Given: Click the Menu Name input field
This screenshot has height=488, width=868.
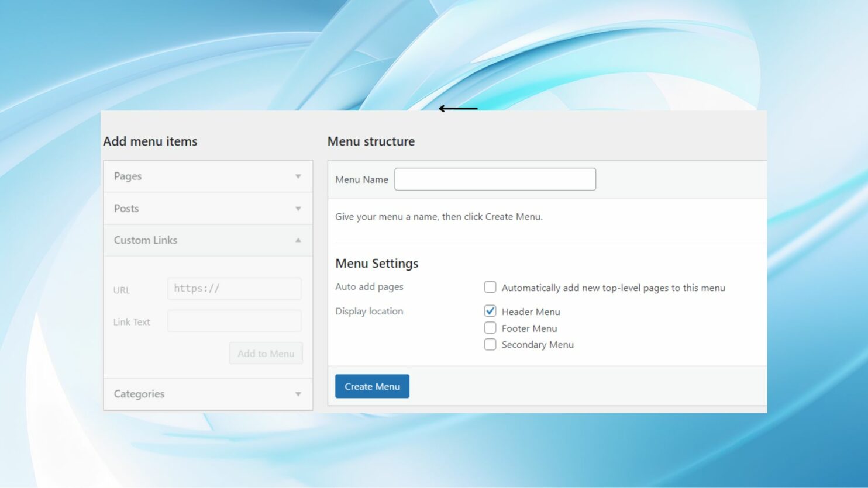Looking at the screenshot, I should click(x=495, y=179).
